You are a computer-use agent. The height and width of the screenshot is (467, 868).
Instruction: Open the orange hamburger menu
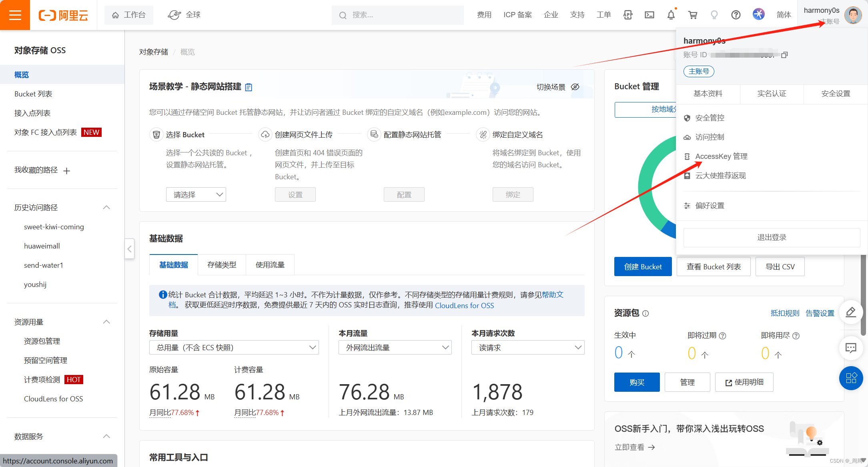pos(15,15)
